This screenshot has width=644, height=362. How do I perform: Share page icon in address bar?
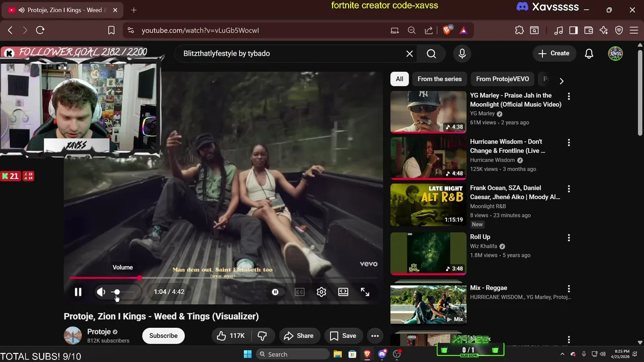[429, 30]
